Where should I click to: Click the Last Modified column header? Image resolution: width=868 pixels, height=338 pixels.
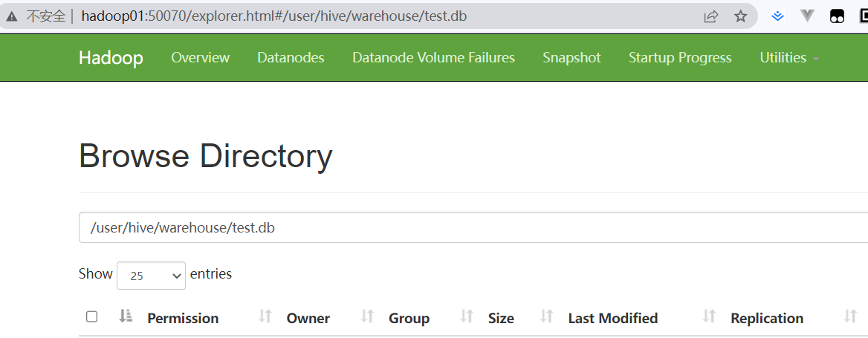[x=612, y=318]
